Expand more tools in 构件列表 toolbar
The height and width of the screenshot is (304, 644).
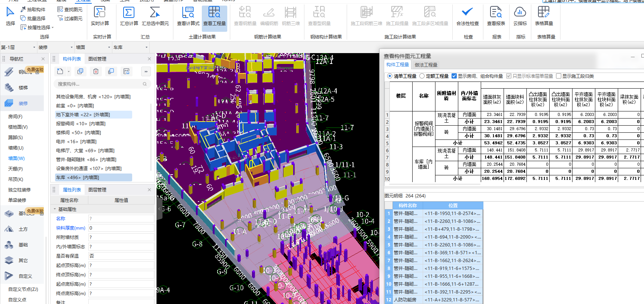tap(146, 71)
